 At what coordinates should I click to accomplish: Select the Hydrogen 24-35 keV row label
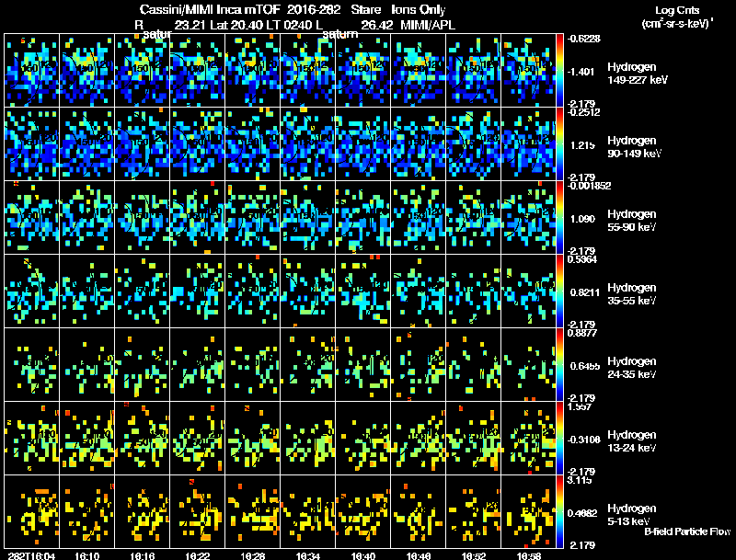coord(632,368)
